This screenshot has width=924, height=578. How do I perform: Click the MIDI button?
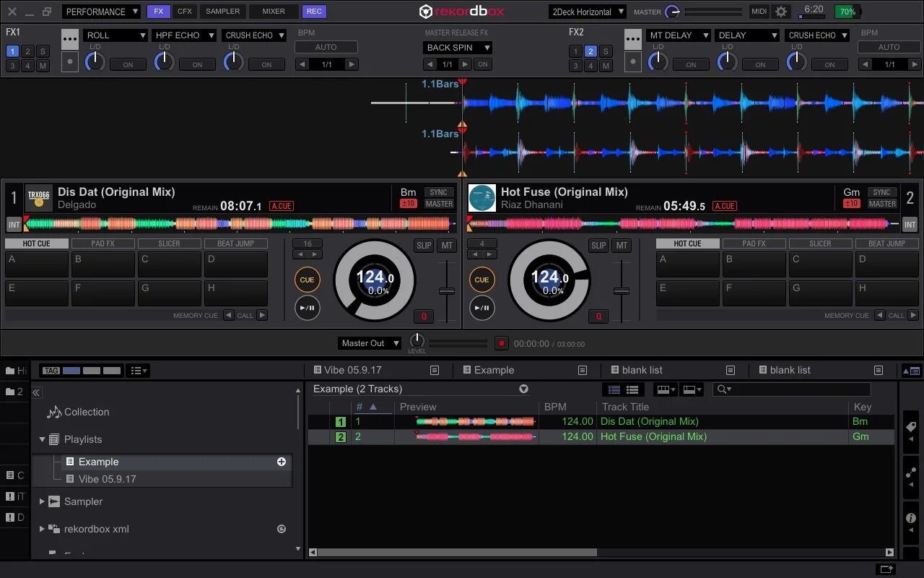click(759, 12)
